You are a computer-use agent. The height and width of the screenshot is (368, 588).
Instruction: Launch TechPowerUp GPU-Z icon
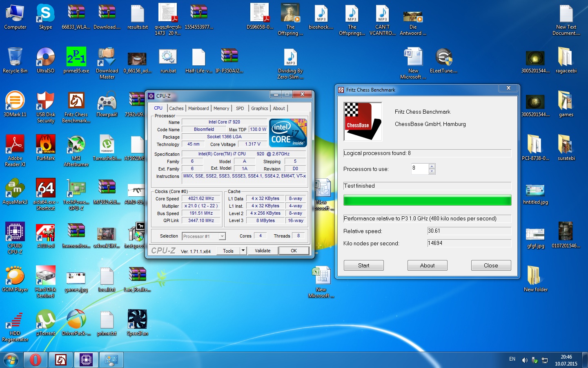click(x=76, y=195)
